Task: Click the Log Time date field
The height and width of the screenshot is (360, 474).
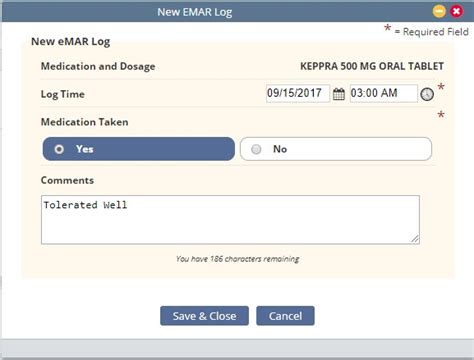Action: pos(298,93)
